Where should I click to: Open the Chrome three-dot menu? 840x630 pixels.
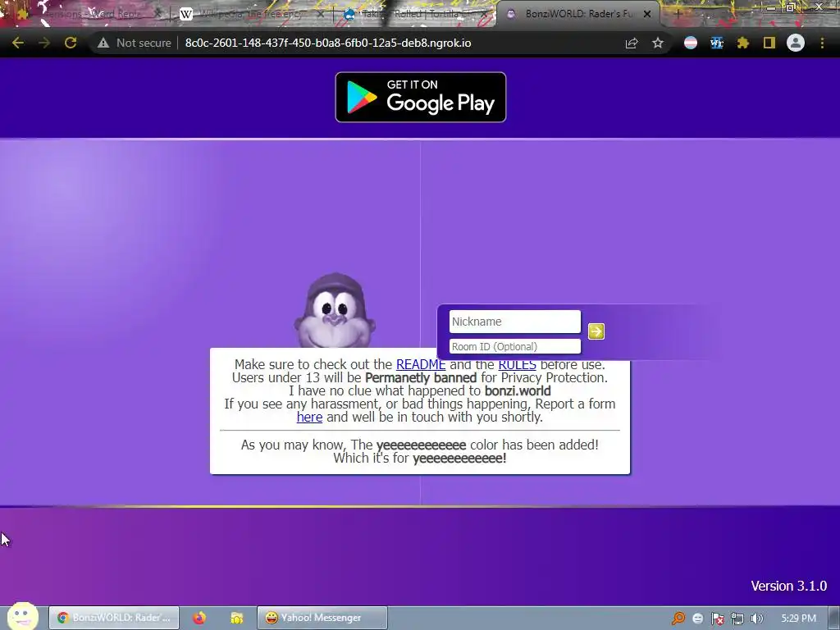coord(822,43)
